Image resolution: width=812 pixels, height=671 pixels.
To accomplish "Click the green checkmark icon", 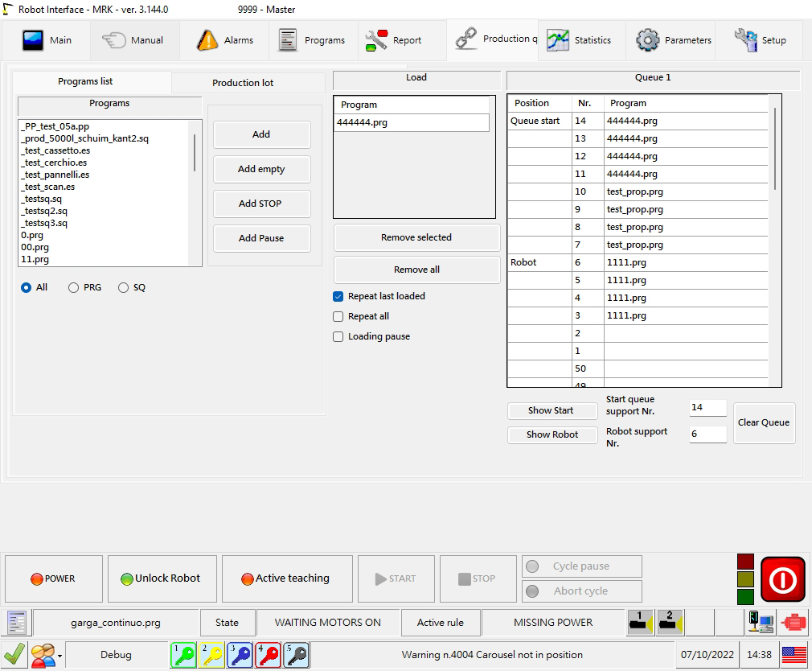I will 14,655.
